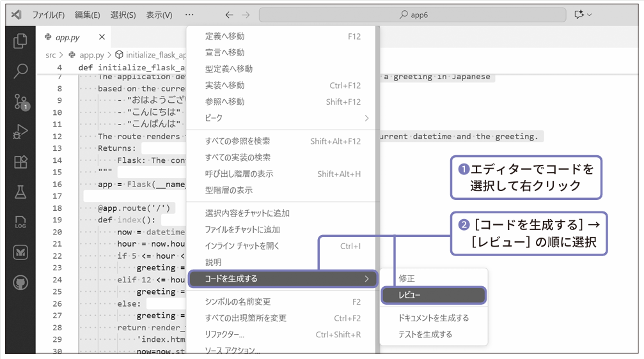The height and width of the screenshot is (359, 644).
Task: Choose リファクター... entry
Action: point(283,335)
